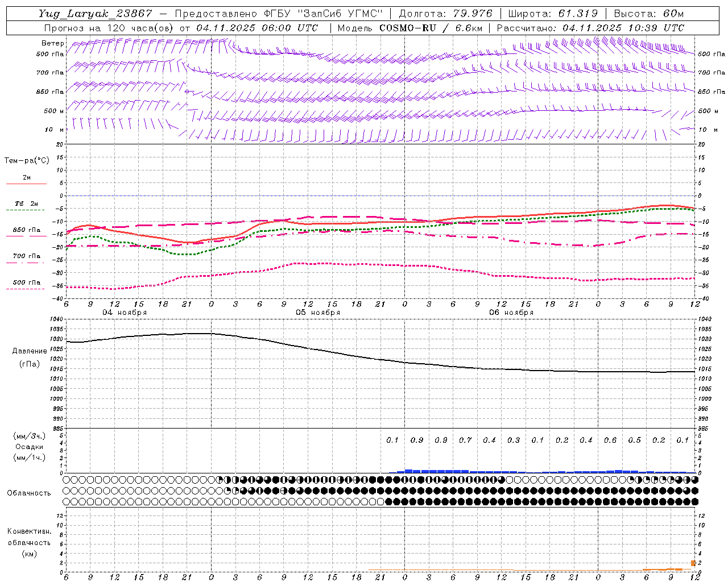Click the model label 'COSMO-RU / 6.6км'
This screenshot has width=728, height=582.
(431, 28)
